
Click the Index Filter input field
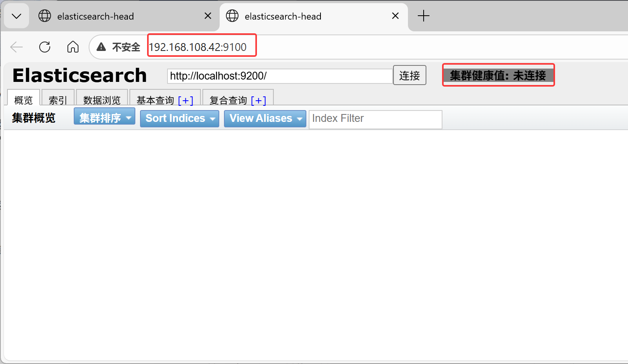click(375, 119)
